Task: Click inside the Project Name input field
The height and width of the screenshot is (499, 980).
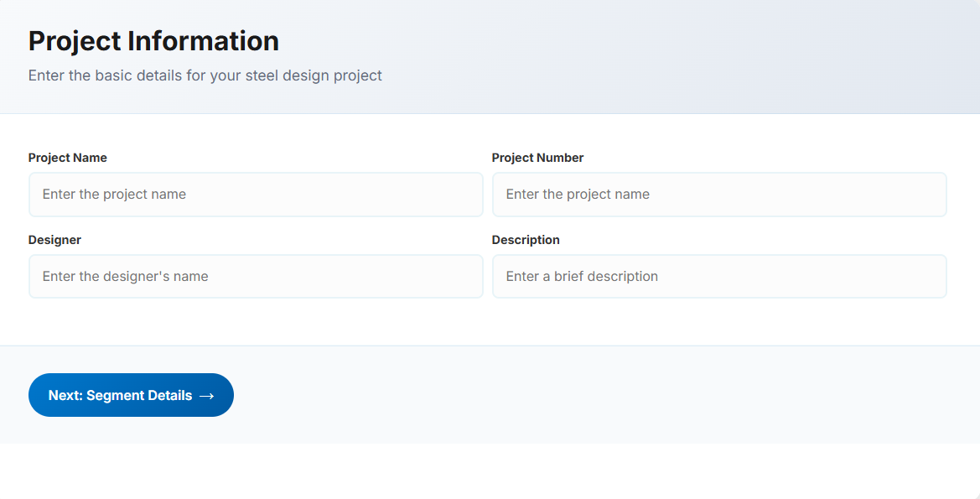Action: (256, 194)
